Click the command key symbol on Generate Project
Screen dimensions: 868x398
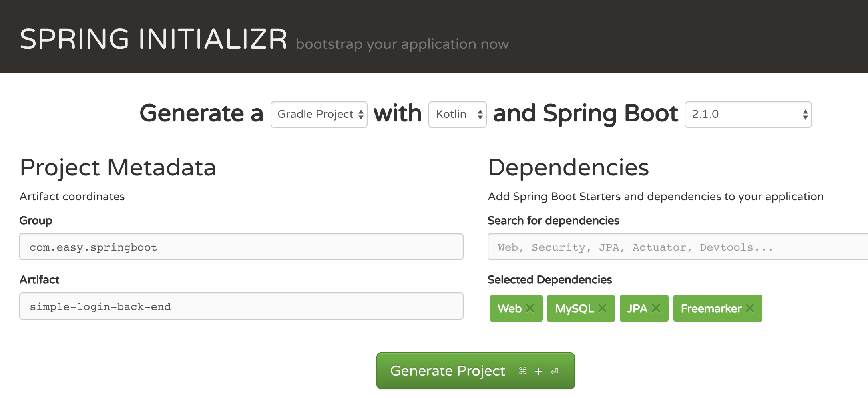point(523,371)
